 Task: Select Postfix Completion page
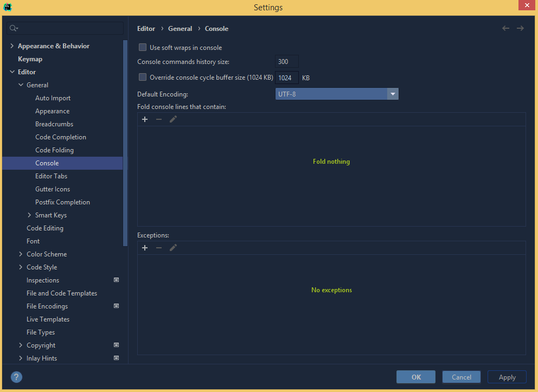(x=62, y=202)
